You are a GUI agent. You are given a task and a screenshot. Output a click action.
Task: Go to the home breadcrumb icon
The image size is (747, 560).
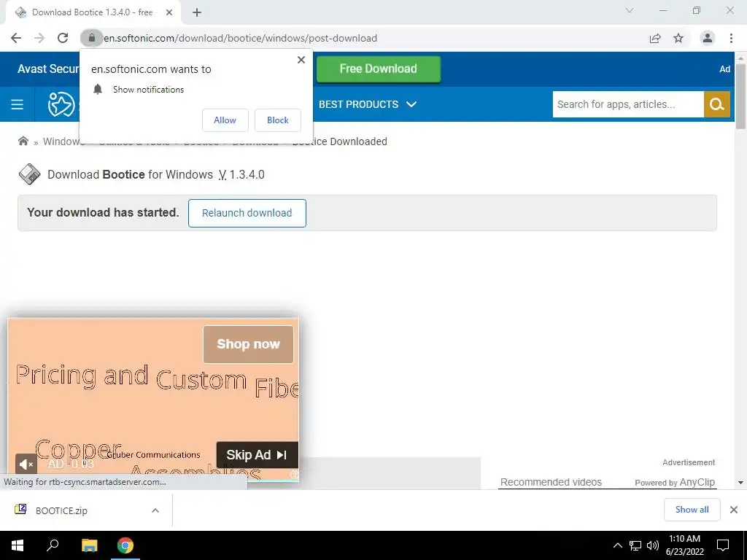pos(23,141)
